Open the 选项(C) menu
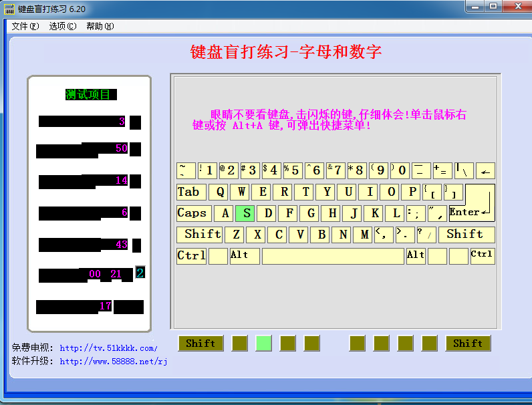The width and height of the screenshot is (532, 405). (63, 26)
